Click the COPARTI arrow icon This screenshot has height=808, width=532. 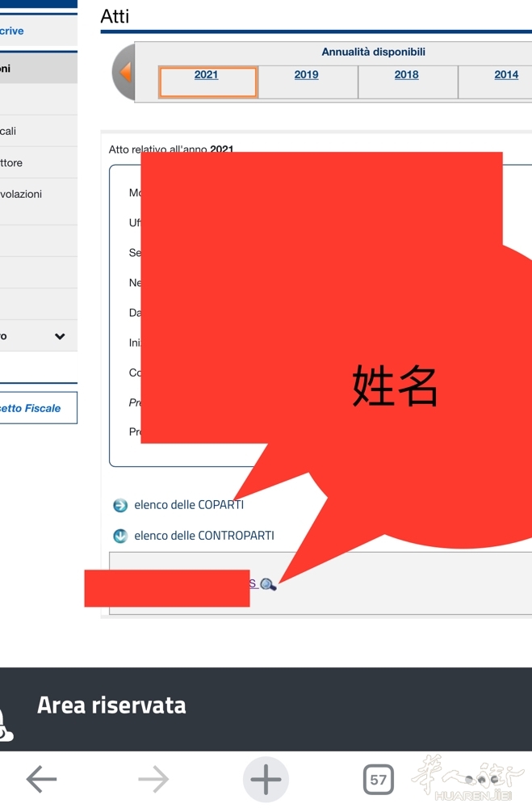(x=120, y=506)
